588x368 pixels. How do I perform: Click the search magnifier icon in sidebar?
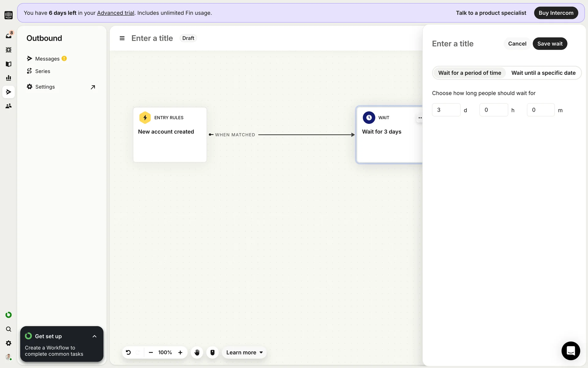click(x=9, y=329)
